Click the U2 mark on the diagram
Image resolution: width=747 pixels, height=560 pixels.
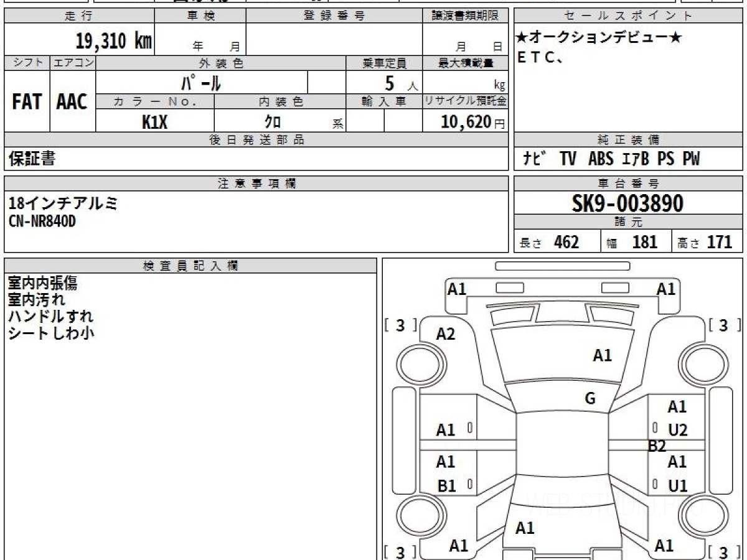coord(677,430)
